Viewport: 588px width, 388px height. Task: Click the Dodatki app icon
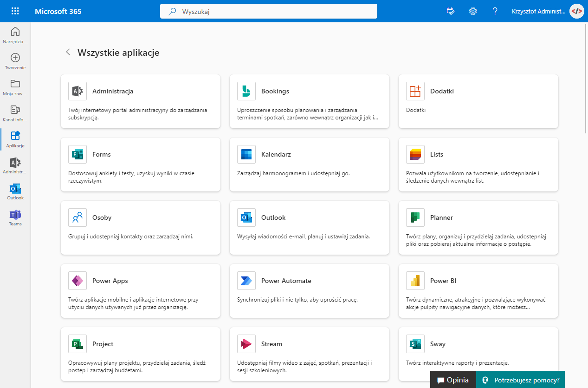click(415, 91)
